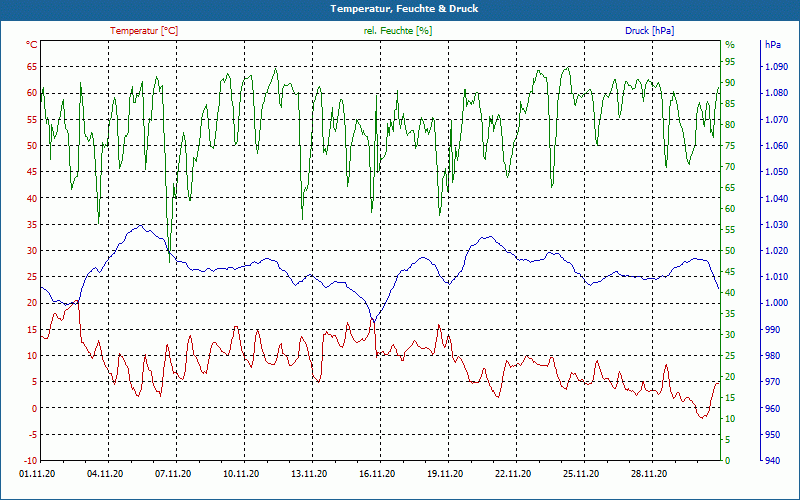Click the blue hPa unit label
Viewport: 800px width, 500px height.
coord(772,45)
